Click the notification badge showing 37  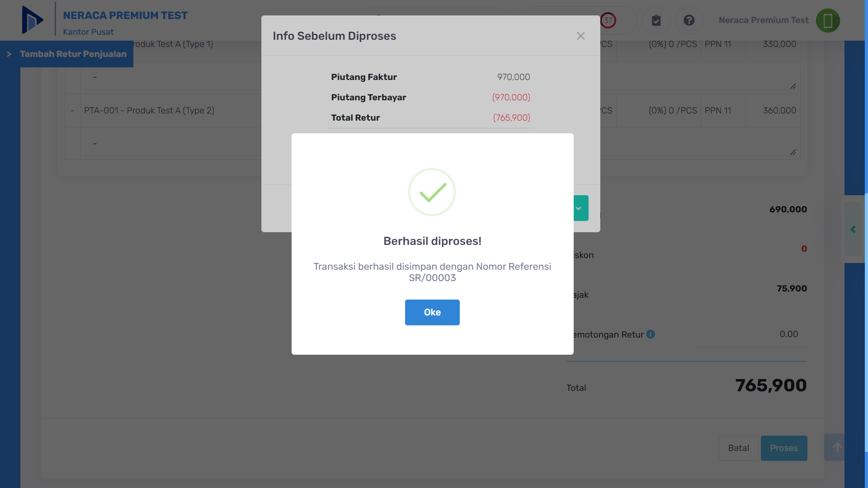(608, 20)
